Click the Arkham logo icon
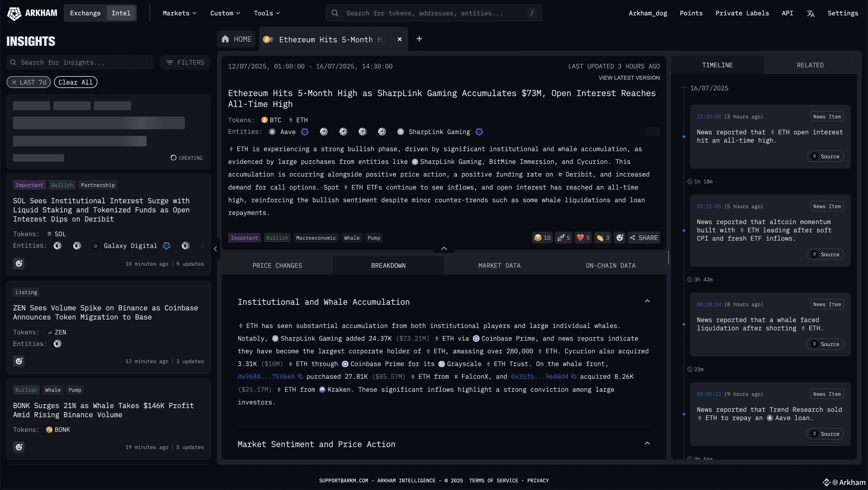 coord(14,14)
